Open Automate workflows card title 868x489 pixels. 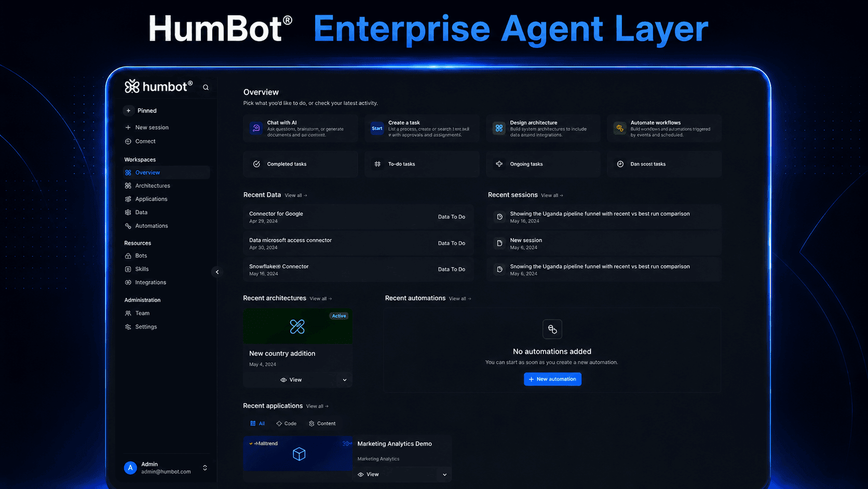click(x=655, y=123)
